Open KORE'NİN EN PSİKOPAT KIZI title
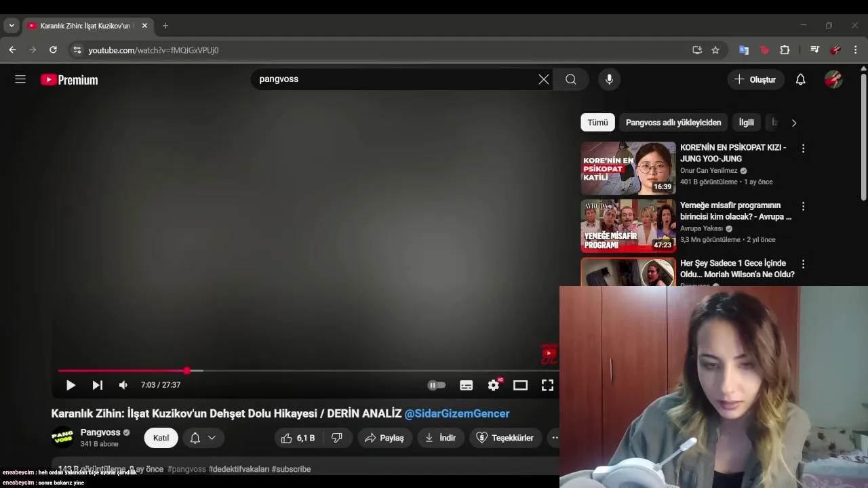 click(733, 153)
